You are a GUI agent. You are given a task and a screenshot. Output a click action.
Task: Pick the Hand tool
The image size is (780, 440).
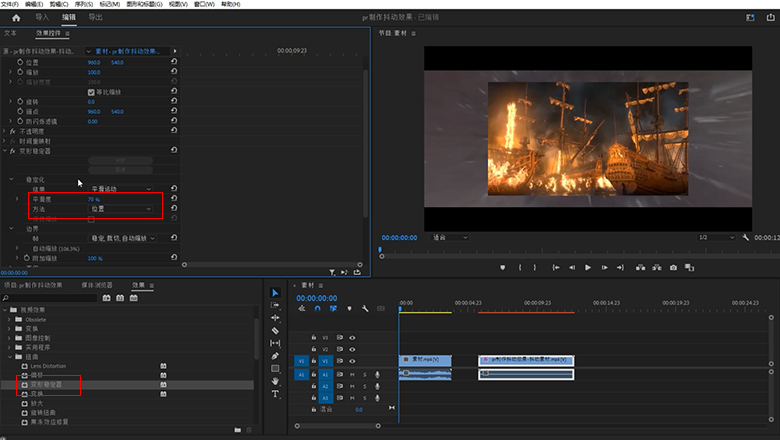pos(275,381)
